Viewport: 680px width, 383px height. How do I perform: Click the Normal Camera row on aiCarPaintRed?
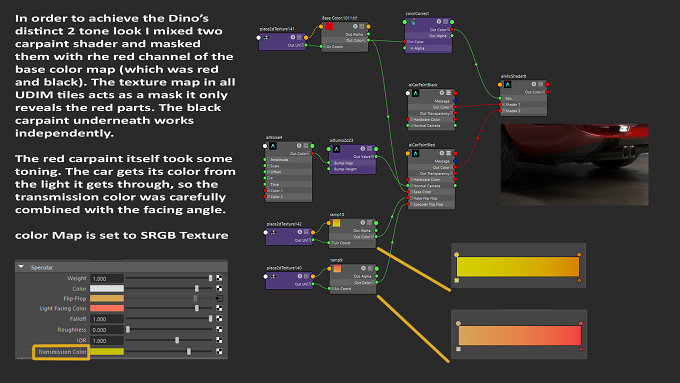(432, 186)
